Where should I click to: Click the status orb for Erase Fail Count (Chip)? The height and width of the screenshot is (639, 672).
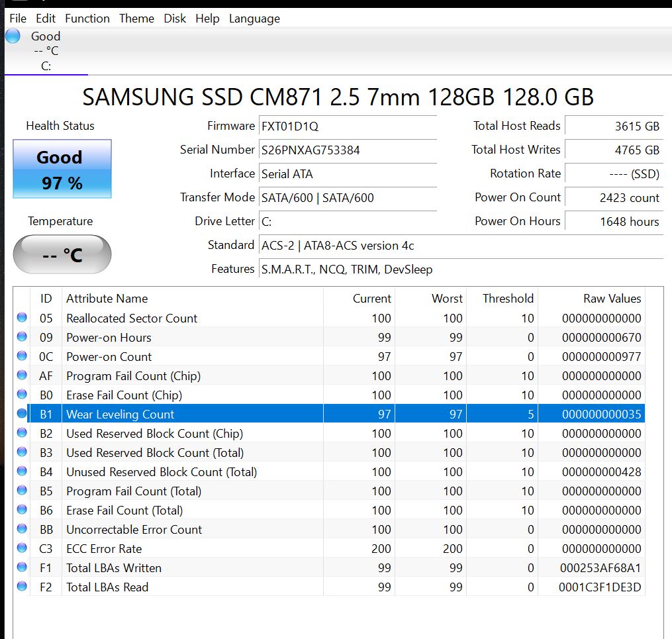pos(22,395)
